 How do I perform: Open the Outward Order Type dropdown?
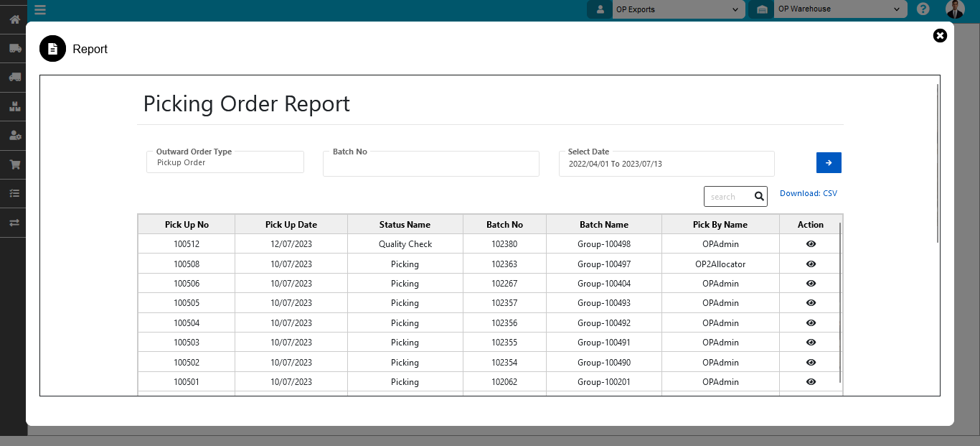point(225,163)
